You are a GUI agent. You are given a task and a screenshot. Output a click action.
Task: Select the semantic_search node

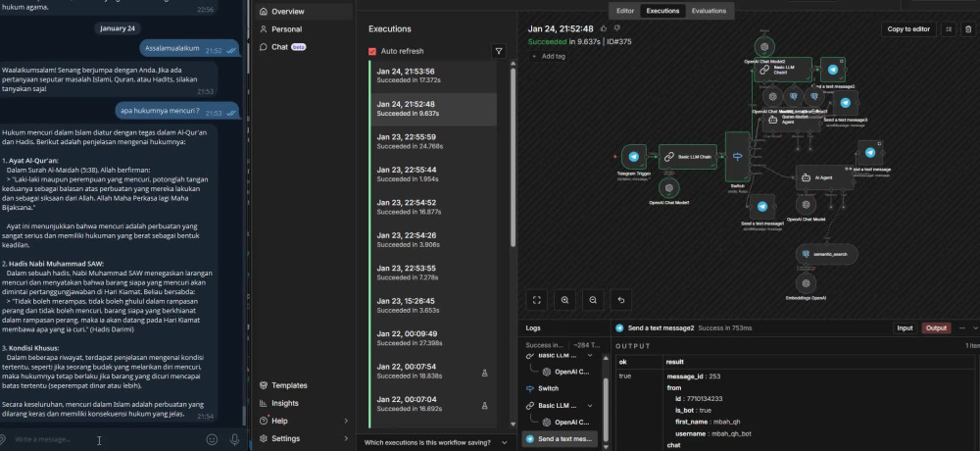(x=826, y=254)
